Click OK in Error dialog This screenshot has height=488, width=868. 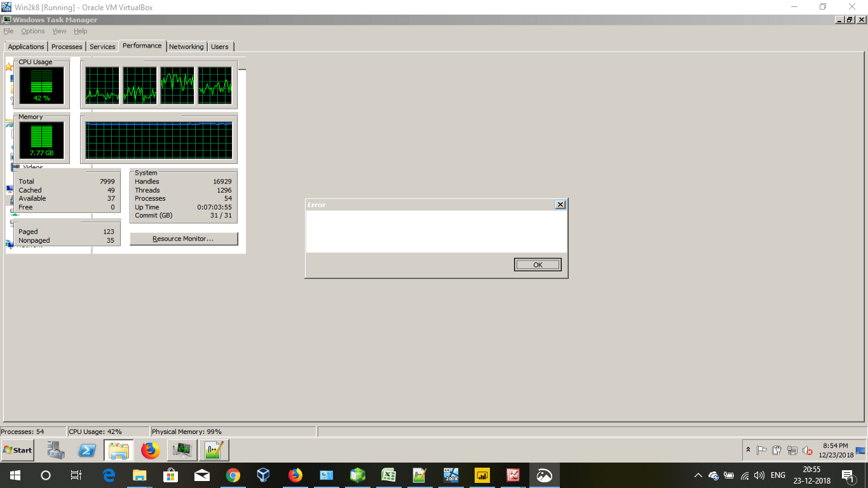click(538, 265)
